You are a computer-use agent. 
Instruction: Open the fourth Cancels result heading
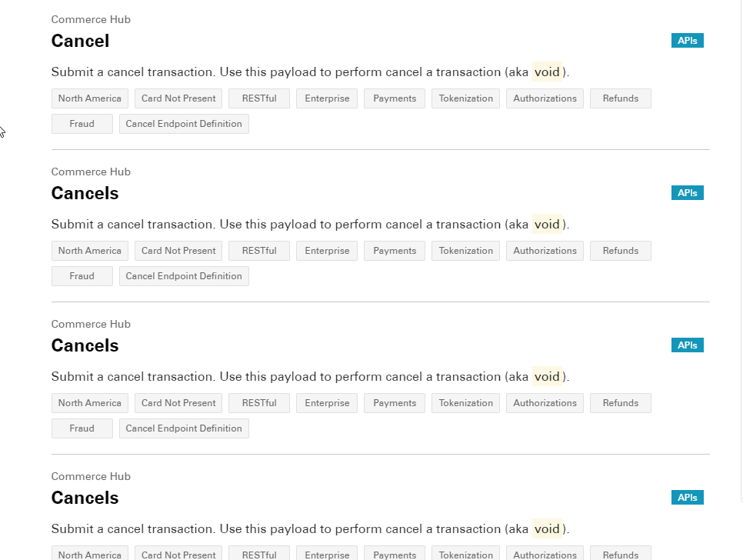[x=85, y=498]
